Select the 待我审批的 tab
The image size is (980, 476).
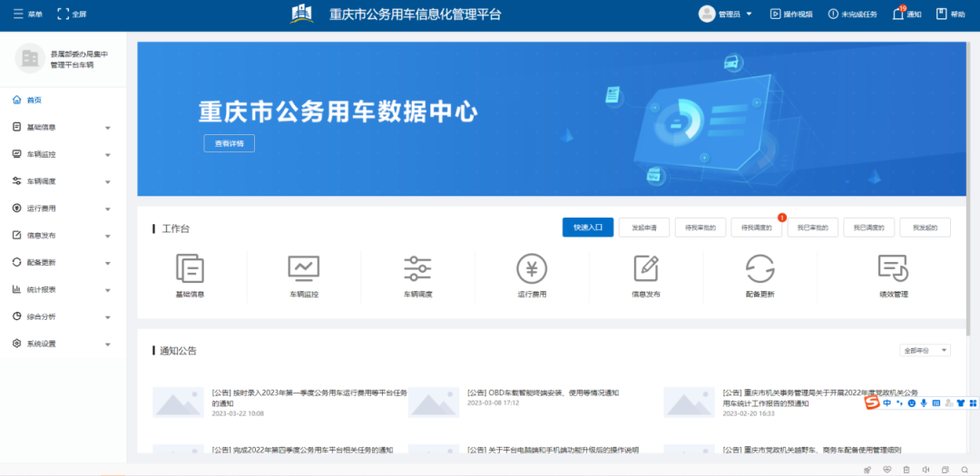tap(700, 228)
